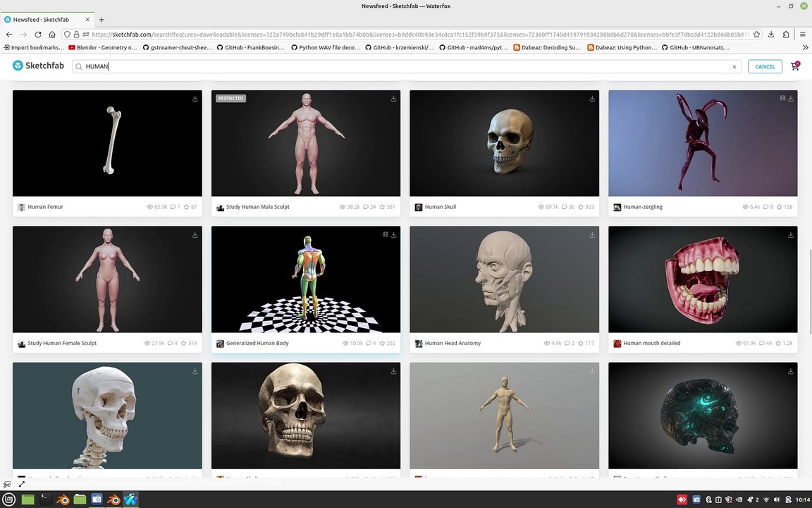Open the Human Head Anatomy thumbnail
812x508 pixels.
pos(505,279)
